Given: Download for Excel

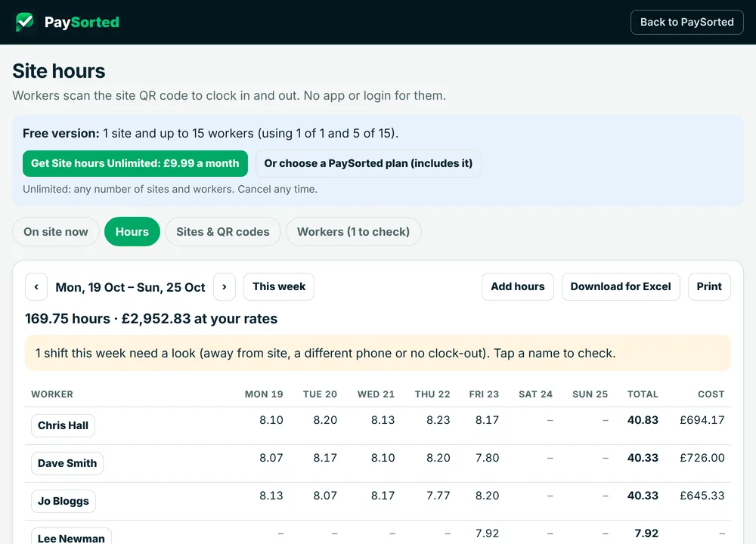Looking at the screenshot, I should pos(621,286).
